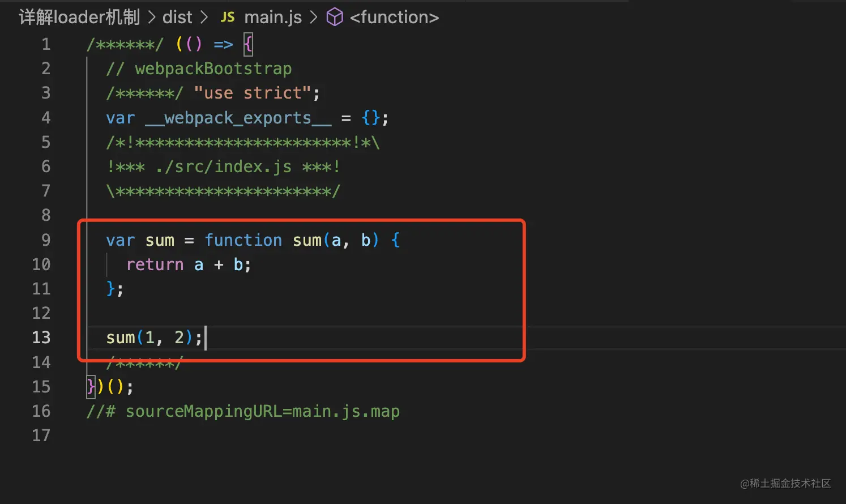Open the chevron dropdown after dist
This screenshot has height=504, width=846.
pos(204,17)
